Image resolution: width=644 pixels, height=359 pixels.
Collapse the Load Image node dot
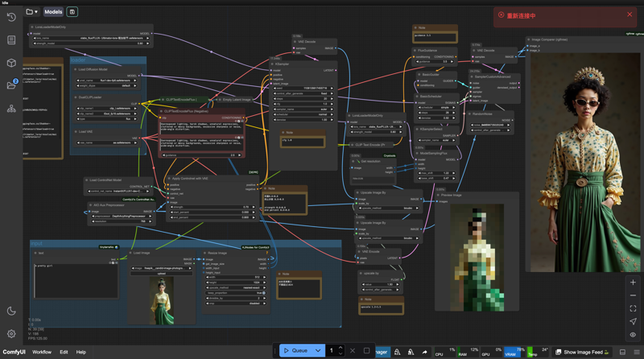coord(130,253)
